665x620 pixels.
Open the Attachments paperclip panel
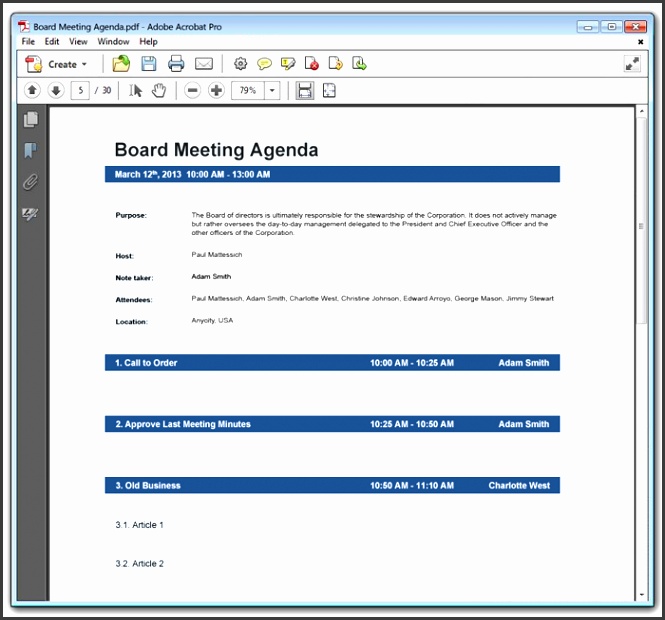[x=31, y=182]
